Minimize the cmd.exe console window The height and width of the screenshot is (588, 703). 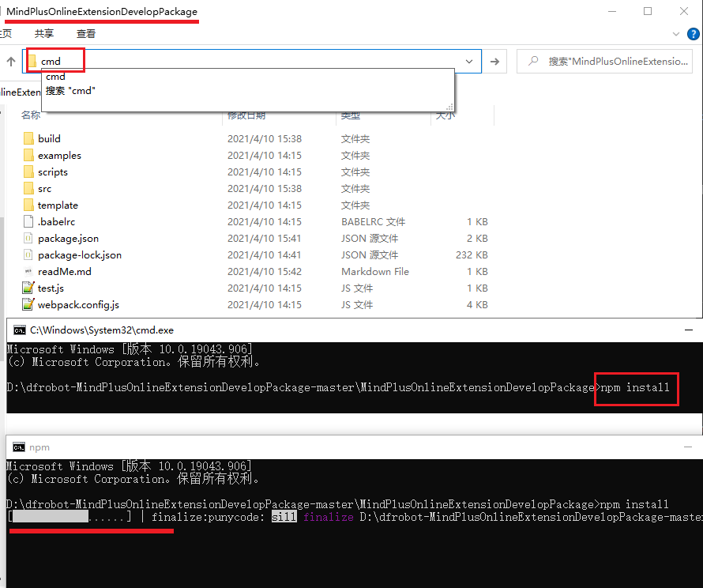[689, 330]
